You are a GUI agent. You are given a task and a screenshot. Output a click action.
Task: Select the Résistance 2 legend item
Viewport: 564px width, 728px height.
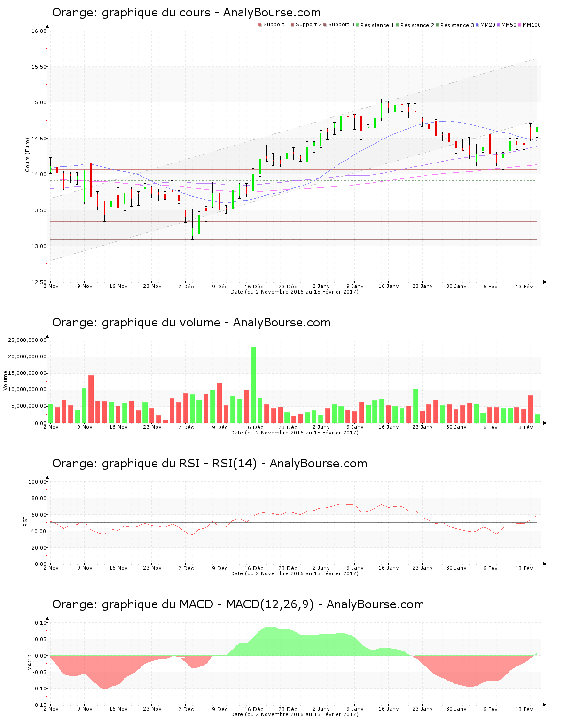(415, 25)
